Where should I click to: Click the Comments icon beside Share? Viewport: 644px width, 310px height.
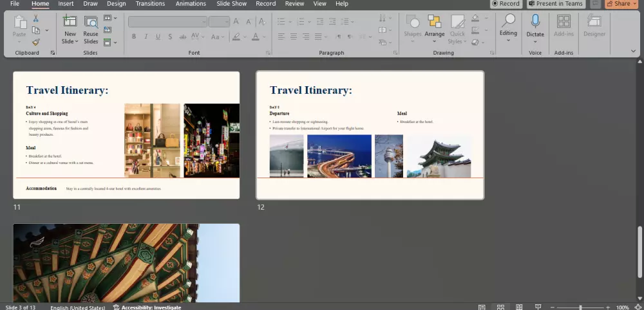(596, 4)
